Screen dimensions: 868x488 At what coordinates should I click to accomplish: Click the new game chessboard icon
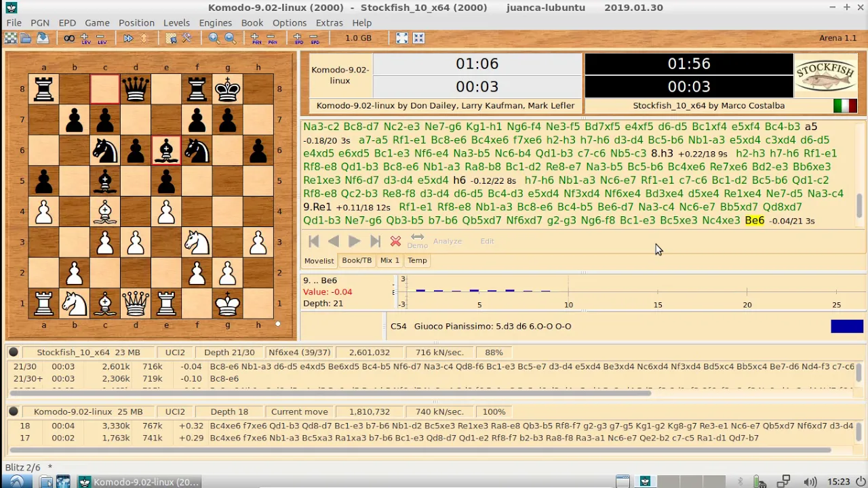[11, 39]
